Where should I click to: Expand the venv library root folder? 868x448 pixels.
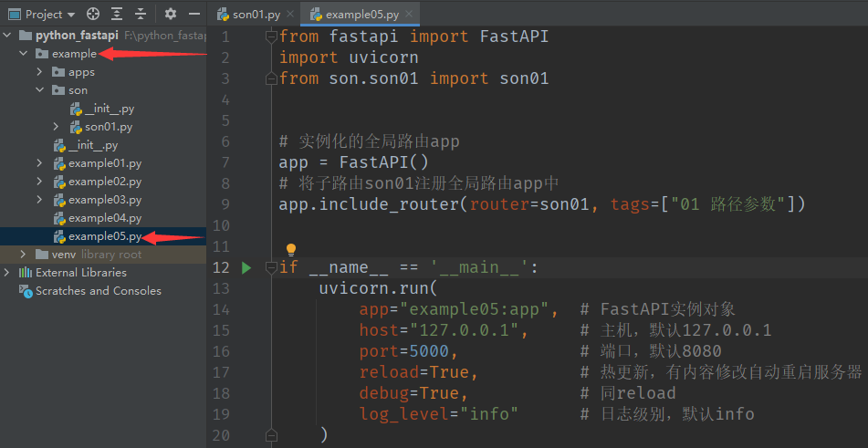[x=24, y=255]
